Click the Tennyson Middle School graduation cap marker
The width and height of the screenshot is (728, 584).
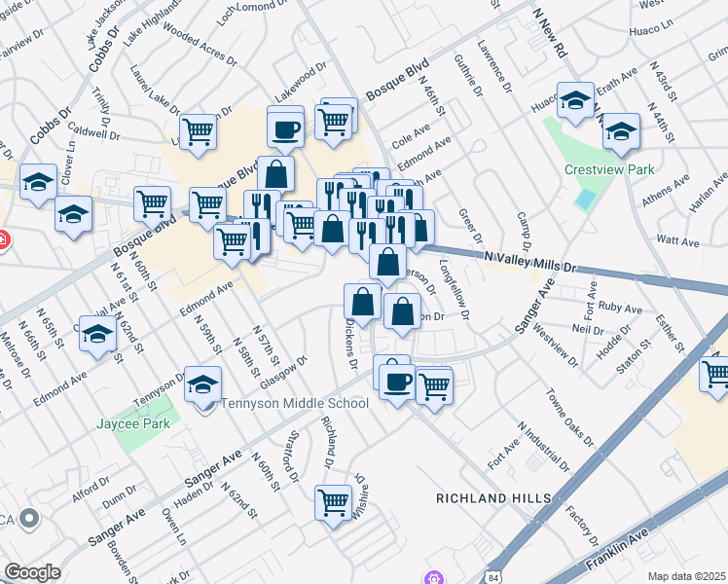point(202,385)
